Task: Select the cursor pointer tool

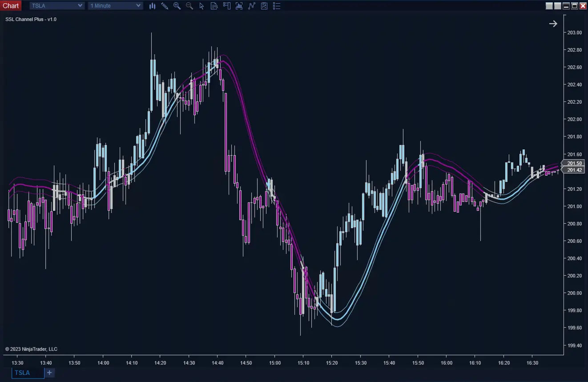Action: (201, 6)
